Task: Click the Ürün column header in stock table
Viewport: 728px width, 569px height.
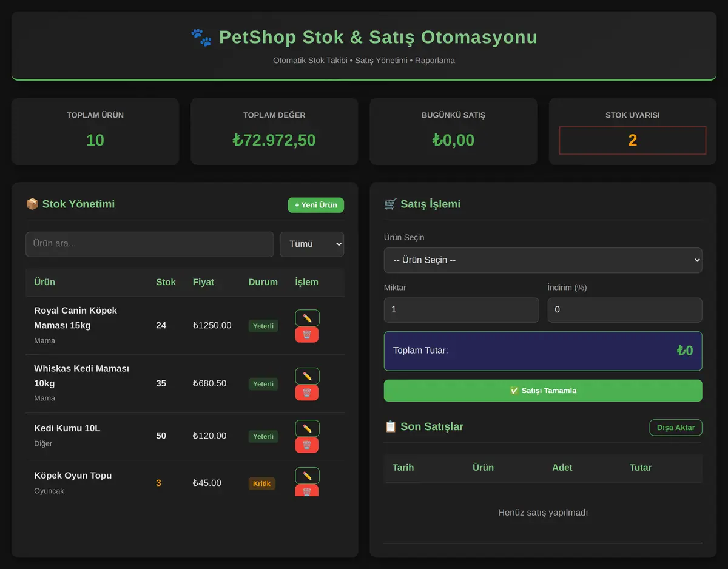Action: [x=45, y=282]
